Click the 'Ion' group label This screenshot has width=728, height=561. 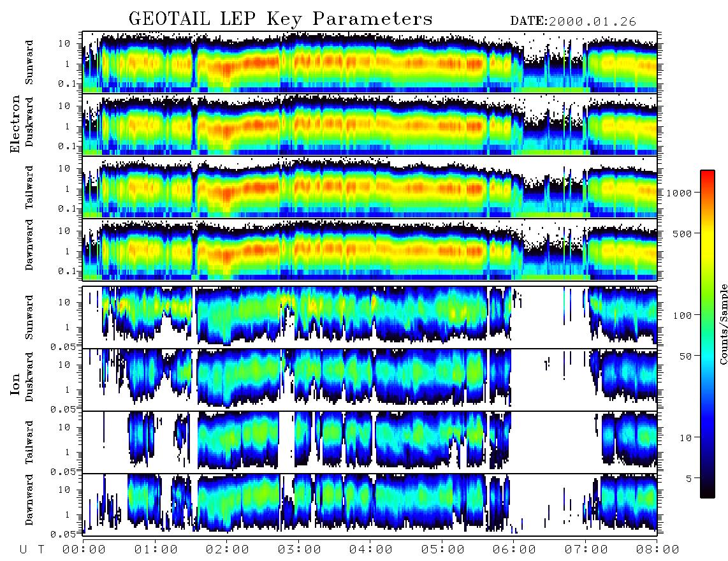click(x=15, y=384)
